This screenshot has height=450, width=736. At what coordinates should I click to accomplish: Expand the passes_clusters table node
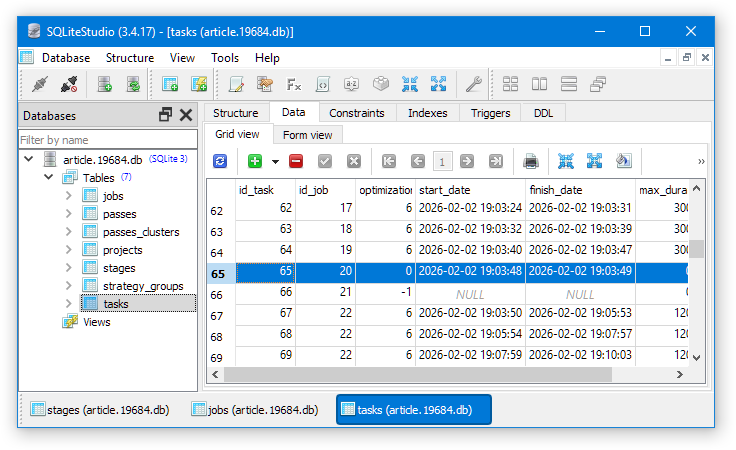point(69,231)
